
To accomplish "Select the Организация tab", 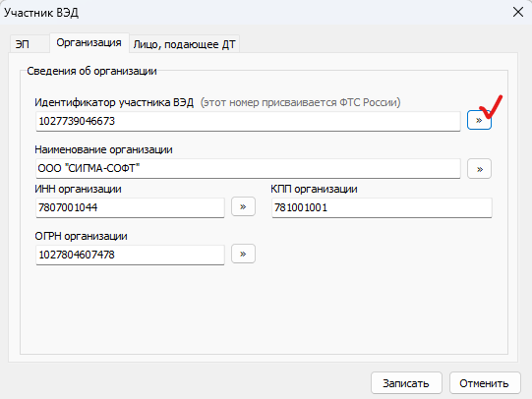I will [89, 42].
